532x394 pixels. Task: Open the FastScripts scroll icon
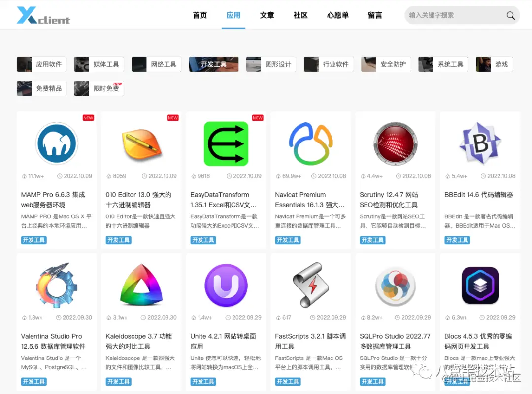click(311, 285)
